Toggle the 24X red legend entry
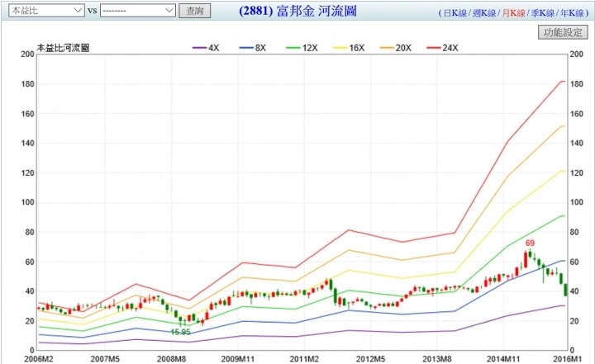595x364 pixels. (x=442, y=48)
